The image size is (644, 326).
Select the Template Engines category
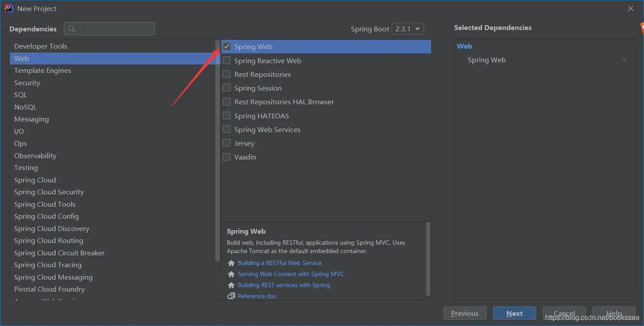[42, 70]
